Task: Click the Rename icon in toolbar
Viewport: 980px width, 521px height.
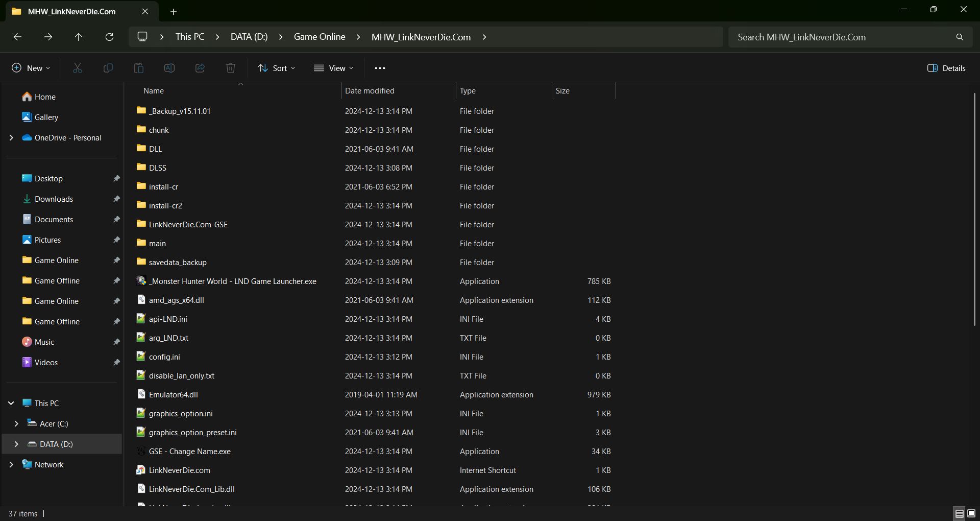Action: click(x=169, y=68)
